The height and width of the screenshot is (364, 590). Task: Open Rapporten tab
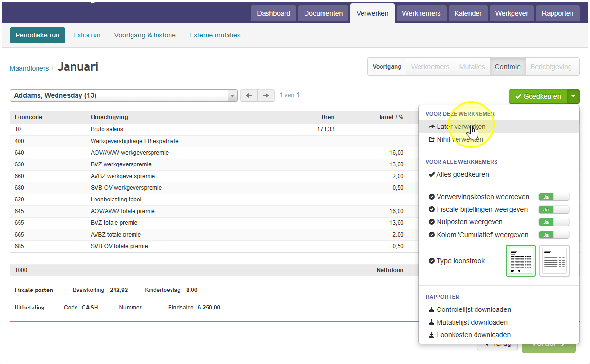pos(557,13)
